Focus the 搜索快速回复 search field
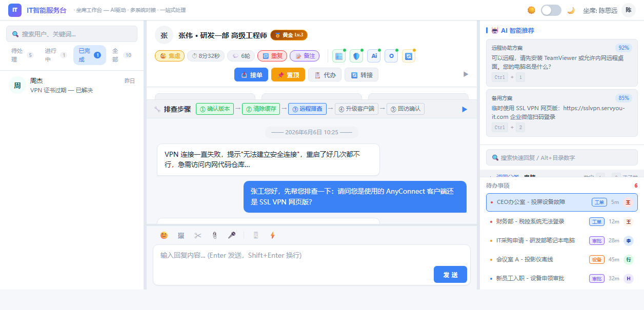Screen dimensions: 644x310 pyautogui.click(x=562, y=157)
